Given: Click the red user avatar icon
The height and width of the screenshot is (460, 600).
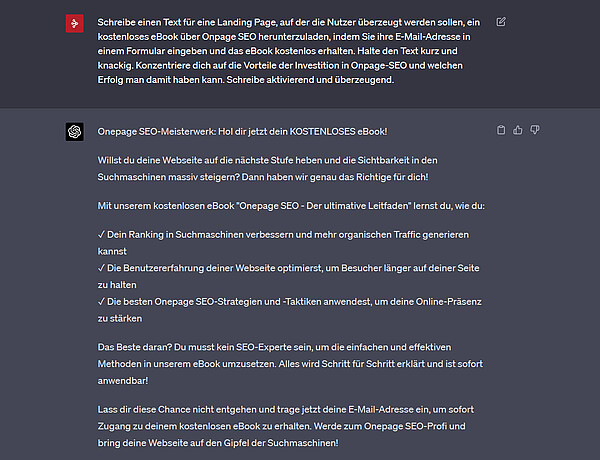Looking at the screenshot, I should (75, 23).
